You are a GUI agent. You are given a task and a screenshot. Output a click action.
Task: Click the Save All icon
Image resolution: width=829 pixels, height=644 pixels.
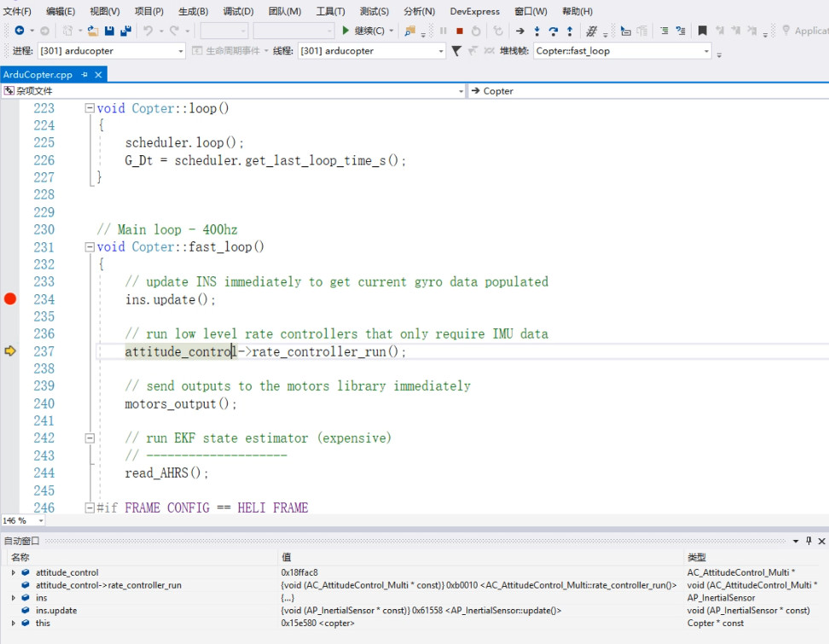point(126,31)
